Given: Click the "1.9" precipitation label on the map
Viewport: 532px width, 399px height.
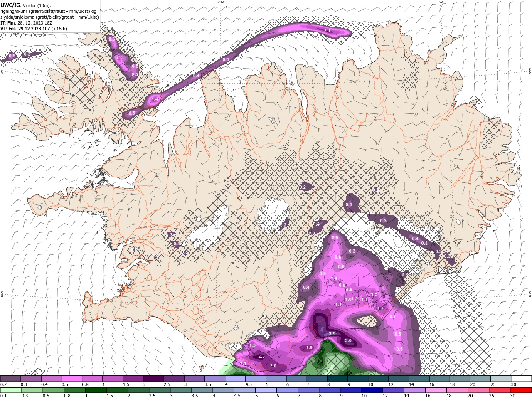Looking at the screenshot, I should point(309,347).
